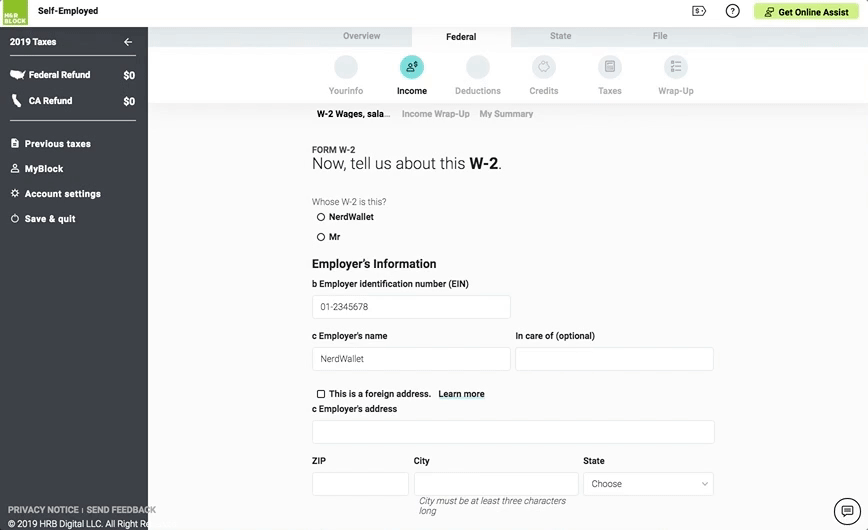Click the Deductions step circle

[x=477, y=67]
